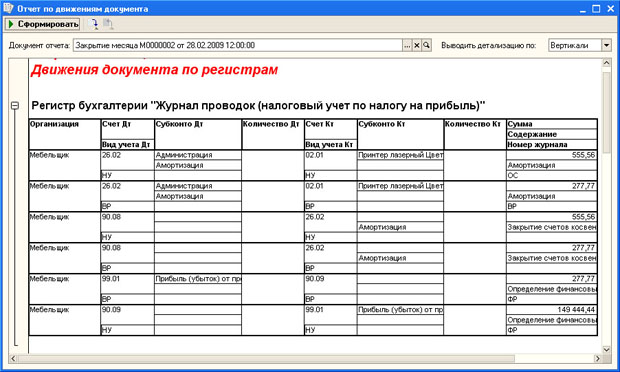Click the Количество Дт column header
This screenshot has width=620, height=372.
point(273,134)
